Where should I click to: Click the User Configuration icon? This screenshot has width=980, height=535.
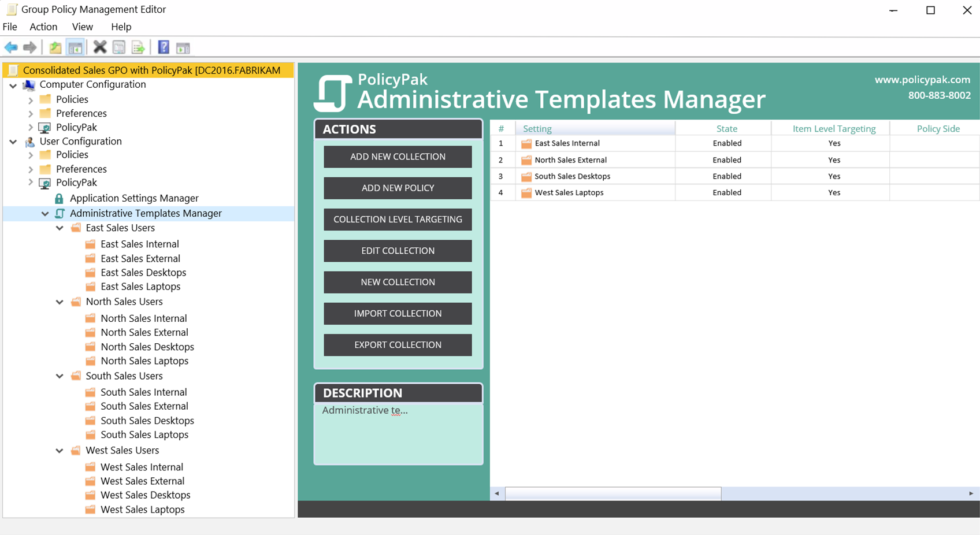[x=29, y=142]
